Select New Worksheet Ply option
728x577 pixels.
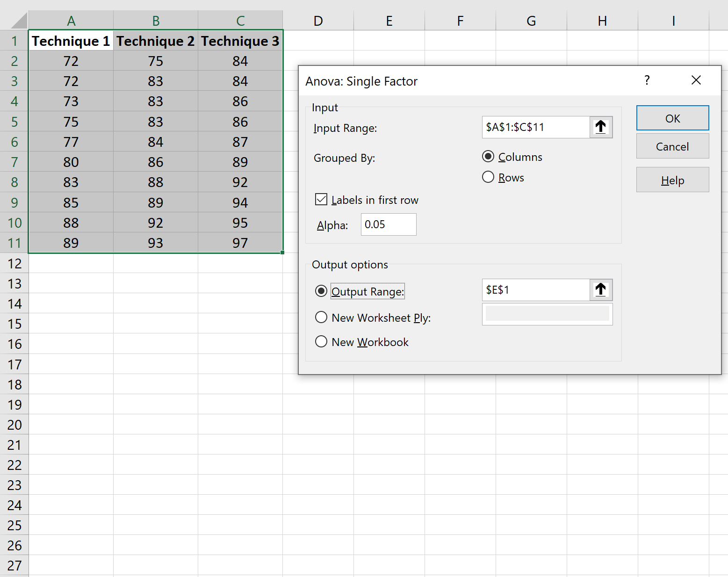point(321,317)
